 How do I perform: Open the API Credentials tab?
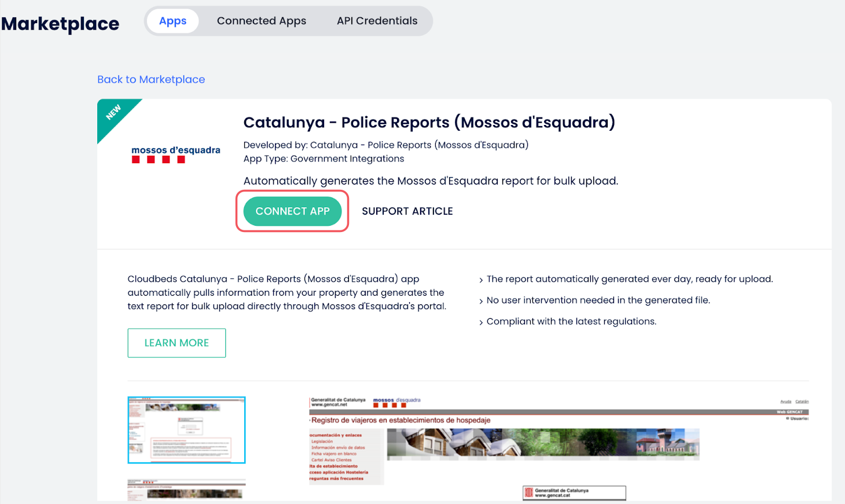(377, 21)
